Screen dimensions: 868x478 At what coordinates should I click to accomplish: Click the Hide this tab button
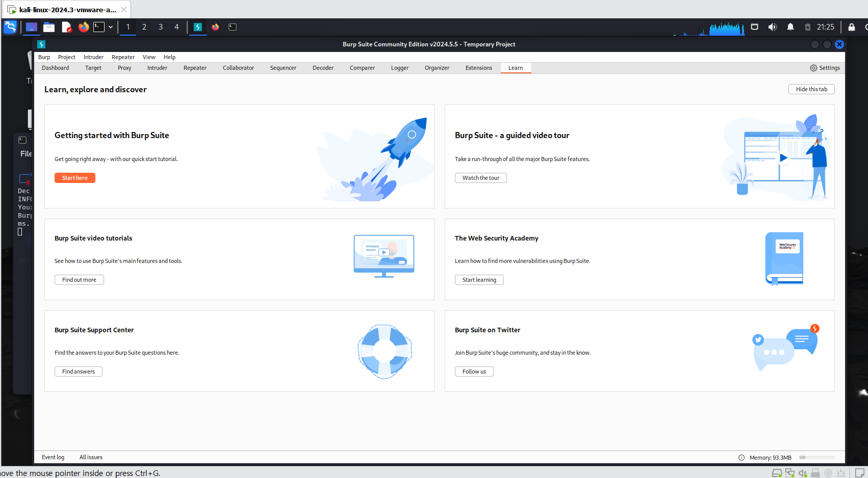811,89
